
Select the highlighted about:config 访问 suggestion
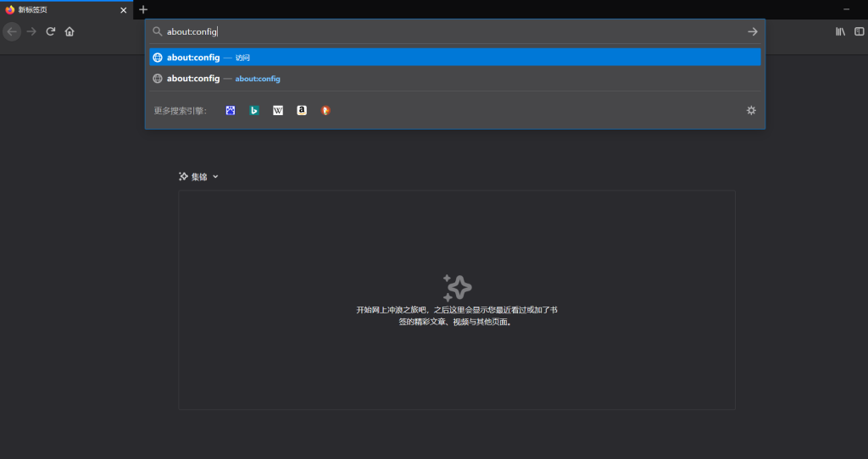[454, 58]
